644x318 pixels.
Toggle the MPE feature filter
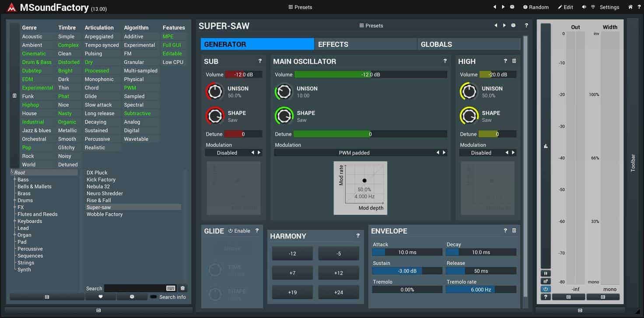[x=168, y=37]
